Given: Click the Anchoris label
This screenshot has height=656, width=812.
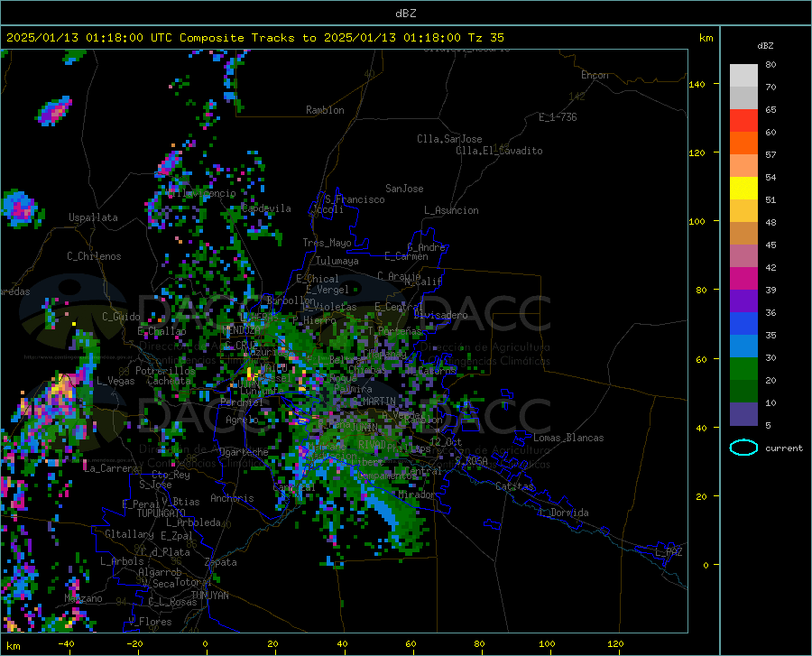Looking at the screenshot, I should point(232,498).
